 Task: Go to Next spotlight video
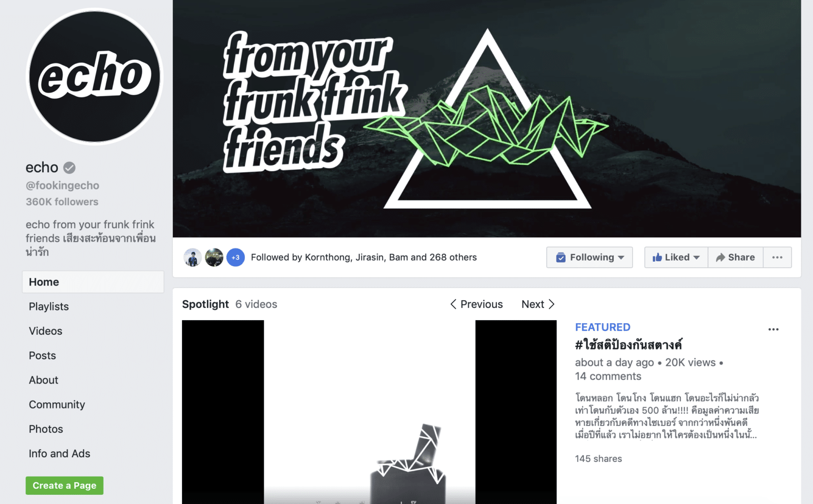(538, 304)
